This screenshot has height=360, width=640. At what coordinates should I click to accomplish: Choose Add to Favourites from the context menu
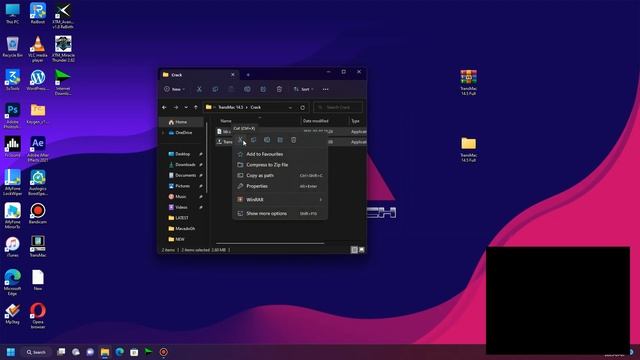tap(280, 154)
